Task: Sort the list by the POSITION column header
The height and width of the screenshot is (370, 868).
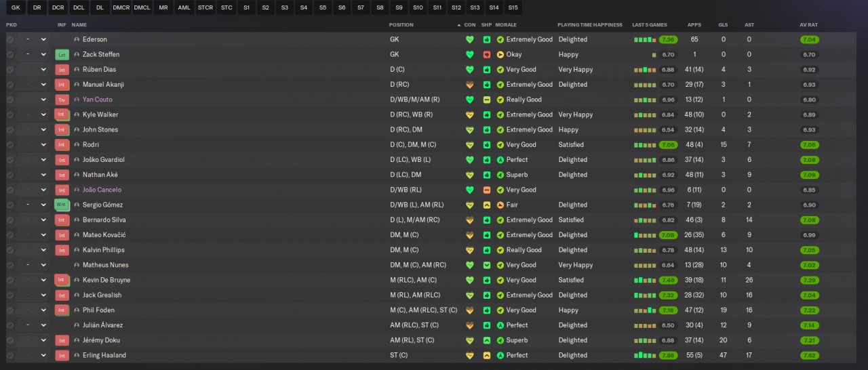Action: pyautogui.click(x=401, y=25)
